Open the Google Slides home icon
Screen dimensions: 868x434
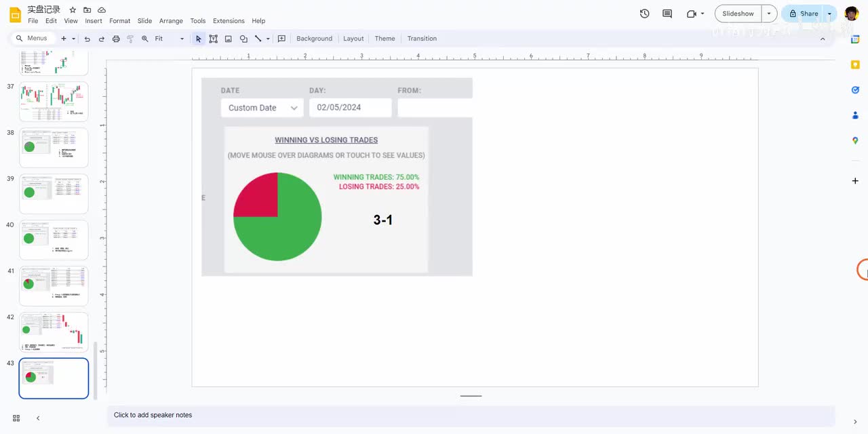click(x=15, y=14)
